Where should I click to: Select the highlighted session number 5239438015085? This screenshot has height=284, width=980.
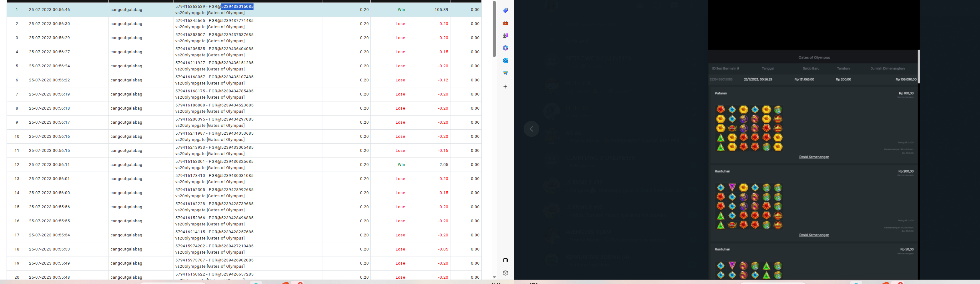pyautogui.click(x=237, y=7)
